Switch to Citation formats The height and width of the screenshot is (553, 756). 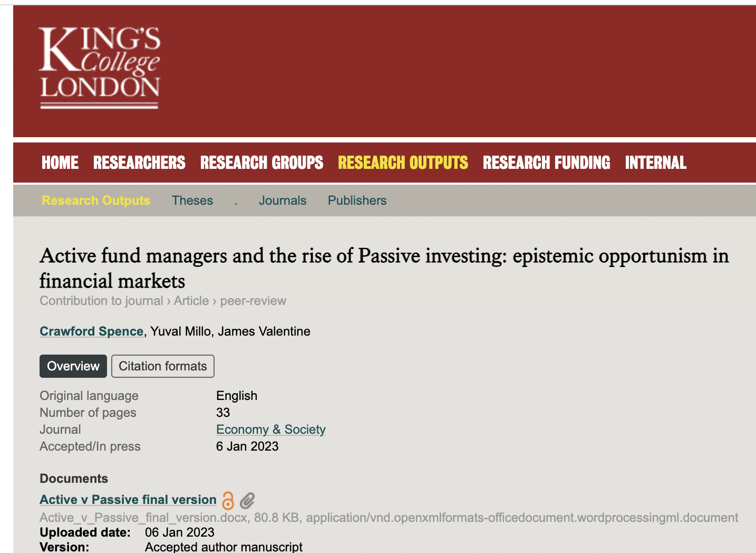pyautogui.click(x=163, y=366)
